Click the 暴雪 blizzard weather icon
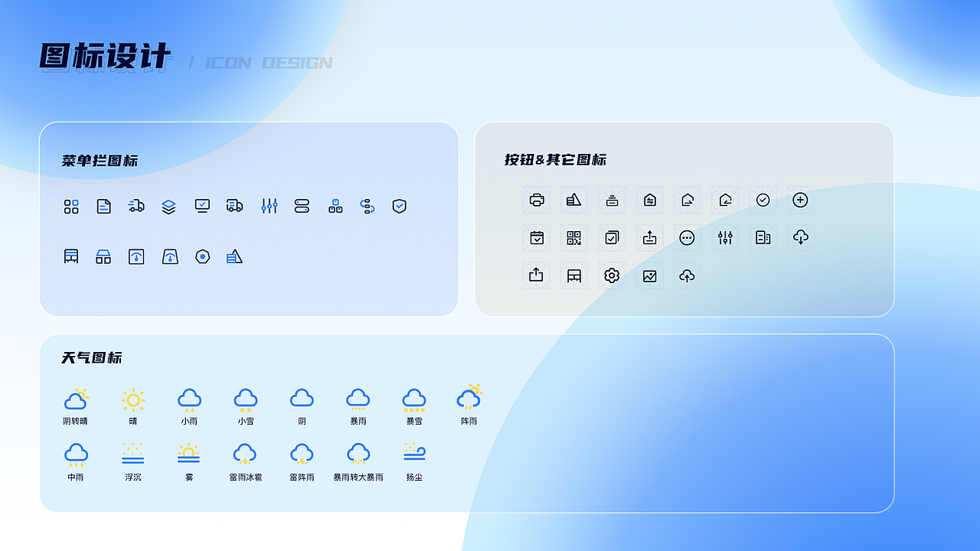This screenshot has width=980, height=551. click(x=413, y=399)
